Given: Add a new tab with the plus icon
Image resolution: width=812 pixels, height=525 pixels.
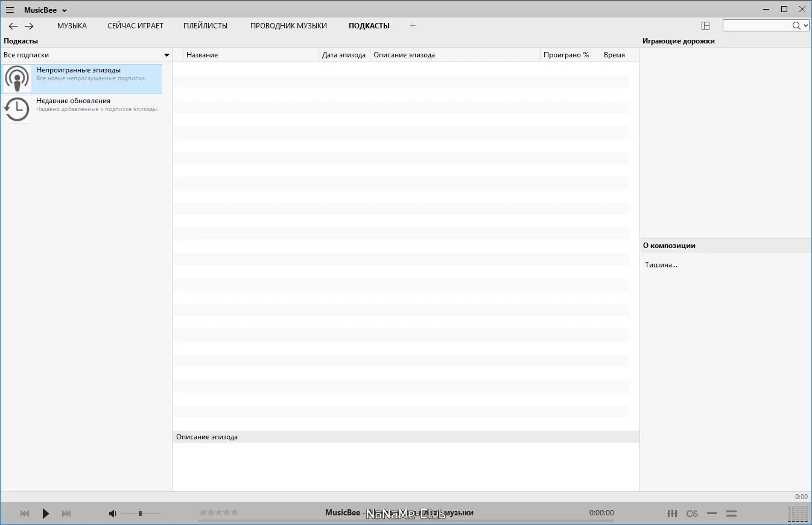Looking at the screenshot, I should pos(413,26).
